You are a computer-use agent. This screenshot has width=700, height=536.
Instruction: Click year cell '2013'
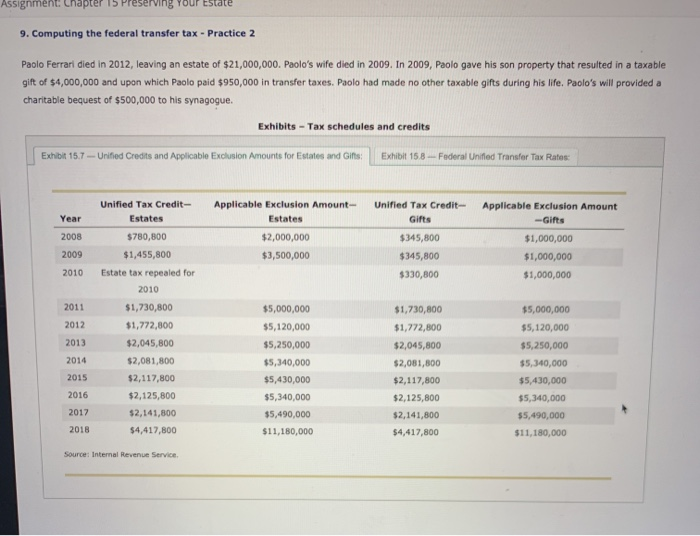pos(75,343)
